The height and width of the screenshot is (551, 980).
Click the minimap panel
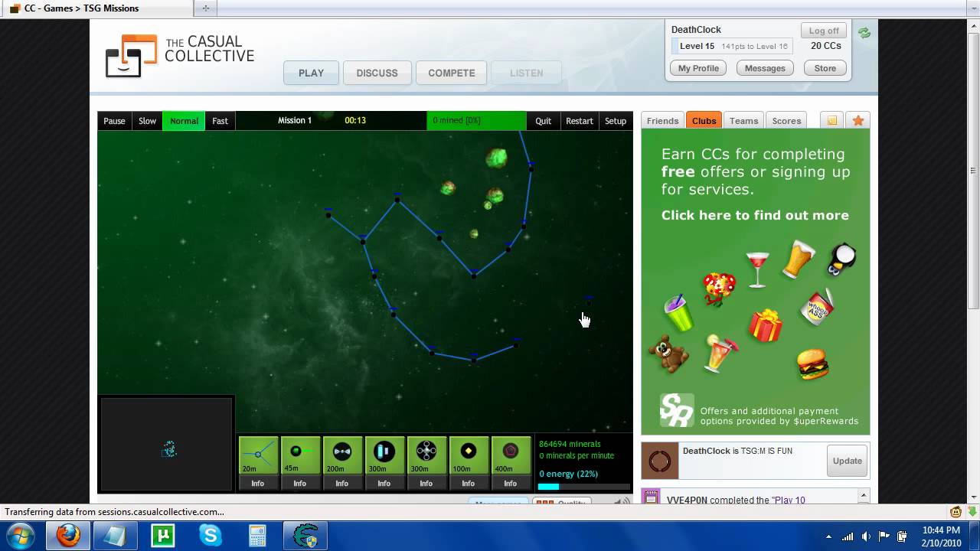tap(166, 444)
